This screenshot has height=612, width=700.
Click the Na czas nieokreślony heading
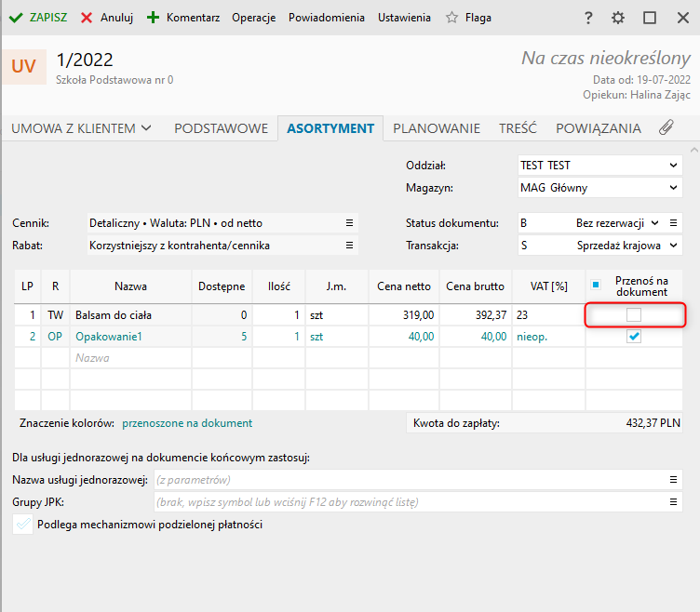[x=606, y=58]
